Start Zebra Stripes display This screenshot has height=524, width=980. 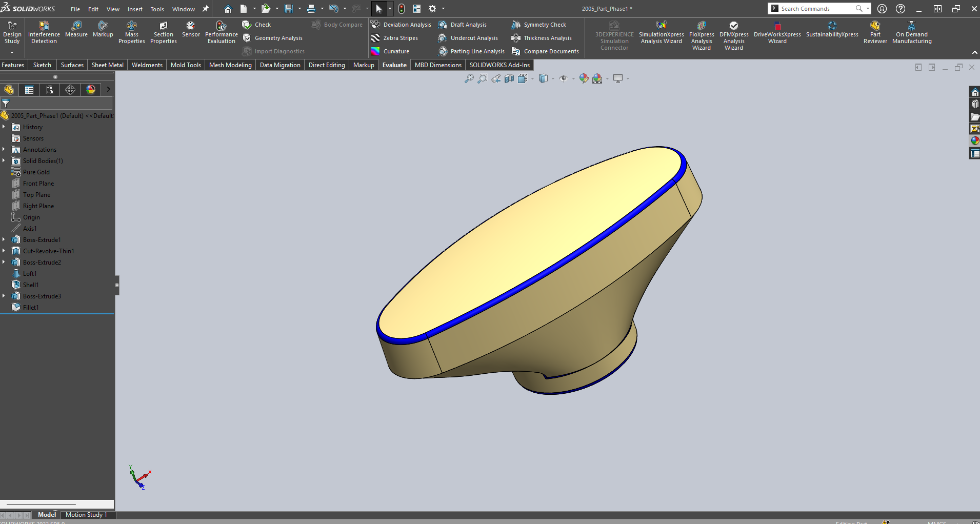(394, 38)
